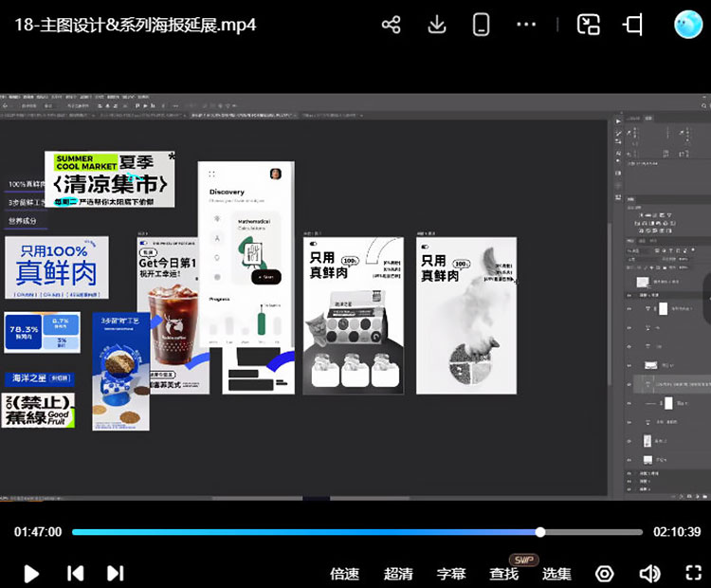Click the share icon in top bar
Image resolution: width=711 pixels, height=588 pixels.
[x=391, y=25]
